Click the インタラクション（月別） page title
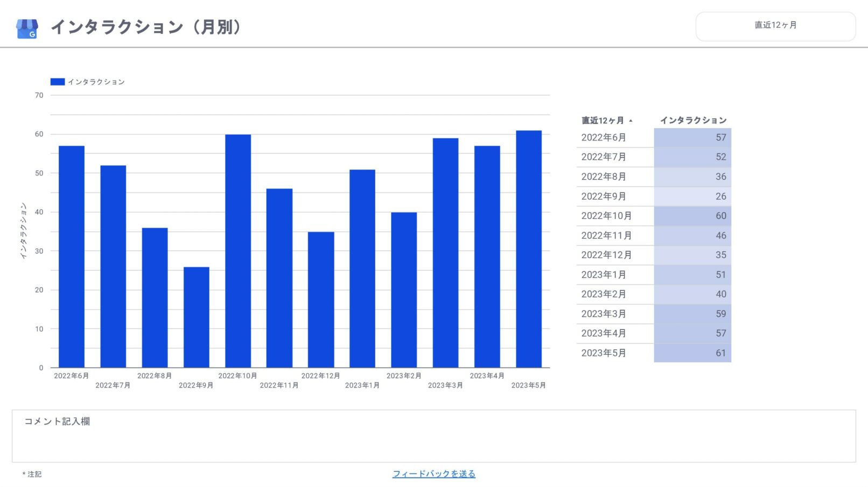The height and width of the screenshot is (487, 868). pyautogui.click(x=145, y=27)
